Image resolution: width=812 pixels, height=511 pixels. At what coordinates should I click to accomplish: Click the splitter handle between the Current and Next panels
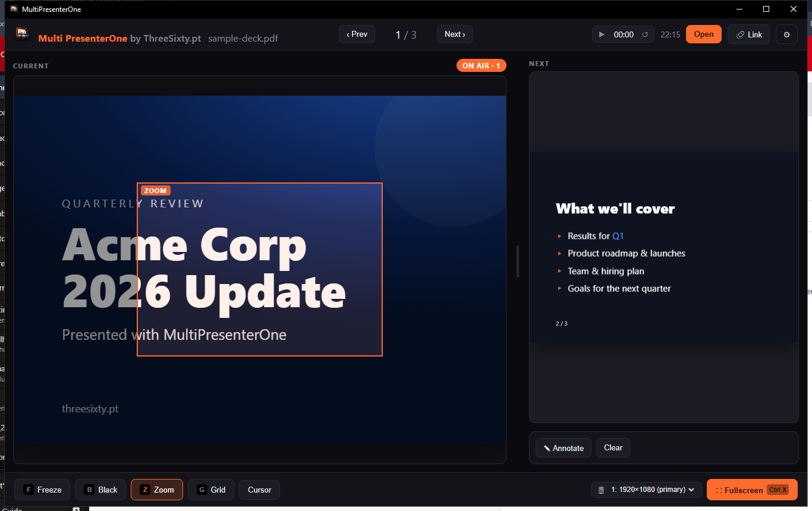tap(518, 261)
